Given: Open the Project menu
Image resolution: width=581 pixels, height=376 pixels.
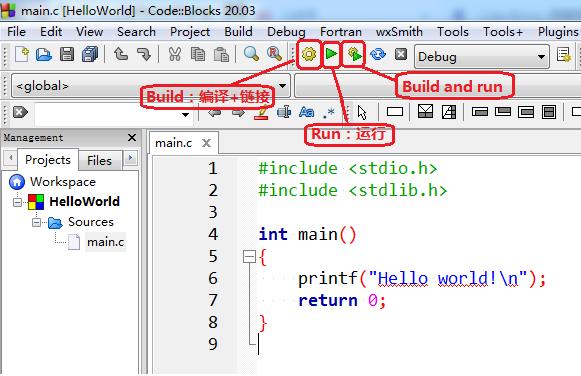Looking at the screenshot, I should pyautogui.click(x=190, y=32).
